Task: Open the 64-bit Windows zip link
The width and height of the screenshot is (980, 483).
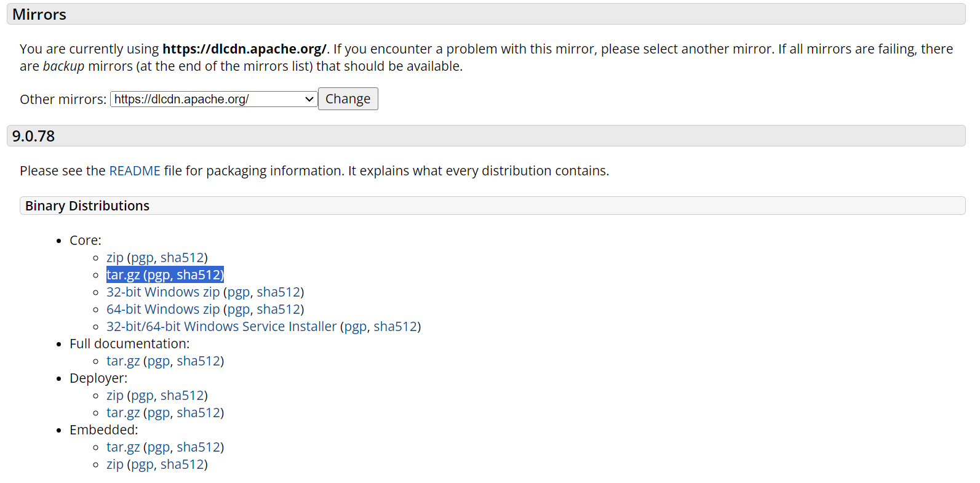Action: click(163, 309)
